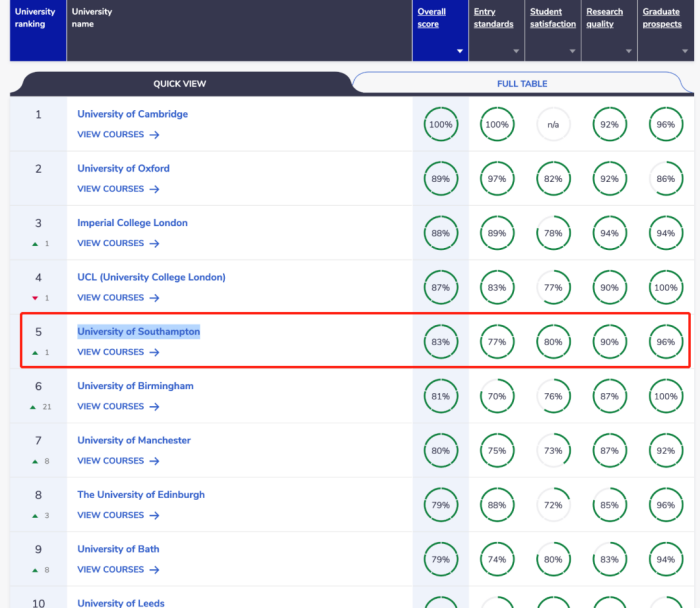The width and height of the screenshot is (700, 608).
Task: Click Cambridge's 100% overall score circle
Action: pos(441,124)
